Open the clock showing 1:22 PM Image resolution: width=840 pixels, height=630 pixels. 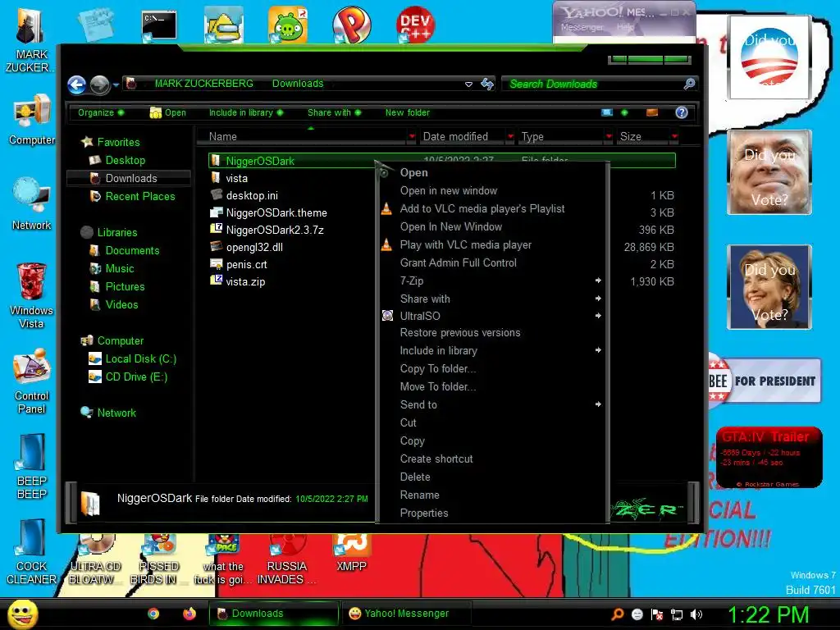pyautogui.click(x=768, y=614)
